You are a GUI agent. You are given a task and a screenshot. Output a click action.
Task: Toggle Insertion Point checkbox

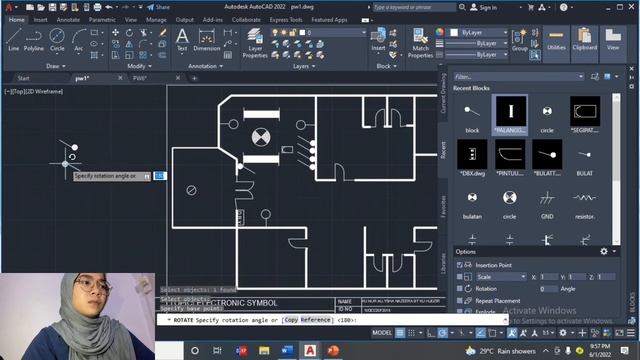tap(459, 265)
